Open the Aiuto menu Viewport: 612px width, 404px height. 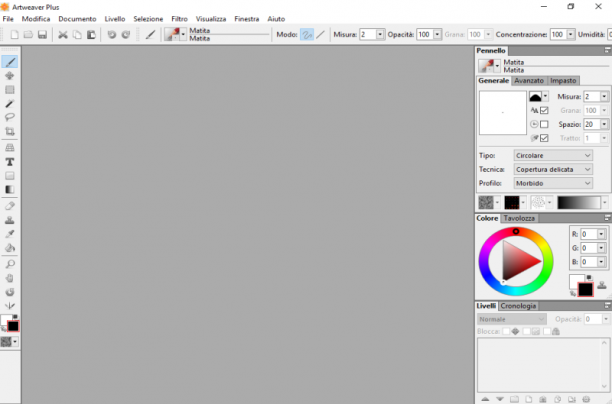tap(276, 19)
